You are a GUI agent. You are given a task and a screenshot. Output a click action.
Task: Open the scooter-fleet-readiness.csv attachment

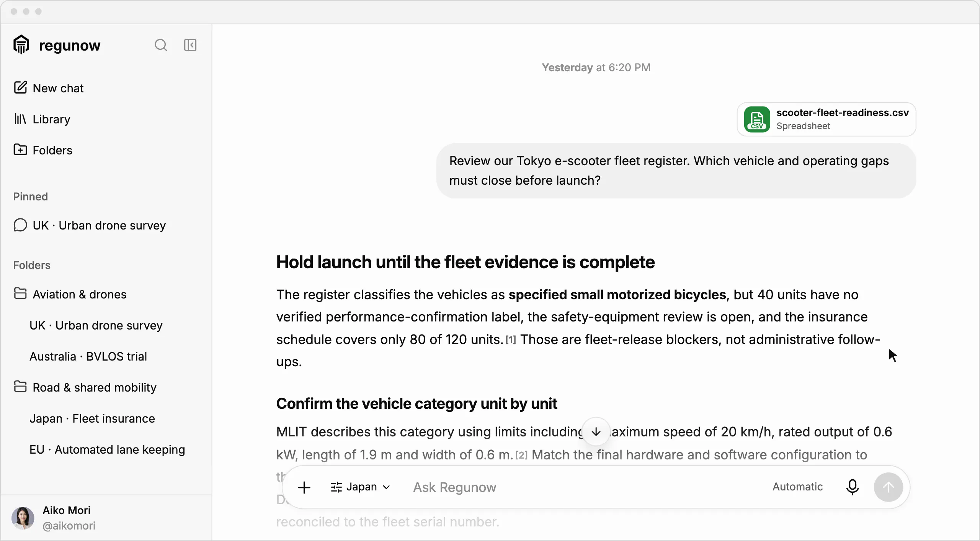point(826,119)
